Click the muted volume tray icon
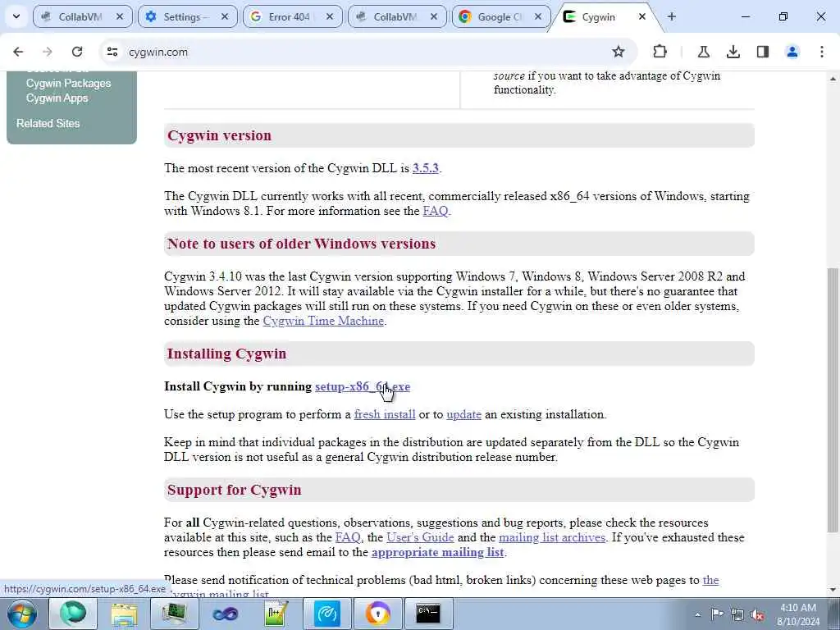This screenshot has height=630, width=840. click(757, 614)
